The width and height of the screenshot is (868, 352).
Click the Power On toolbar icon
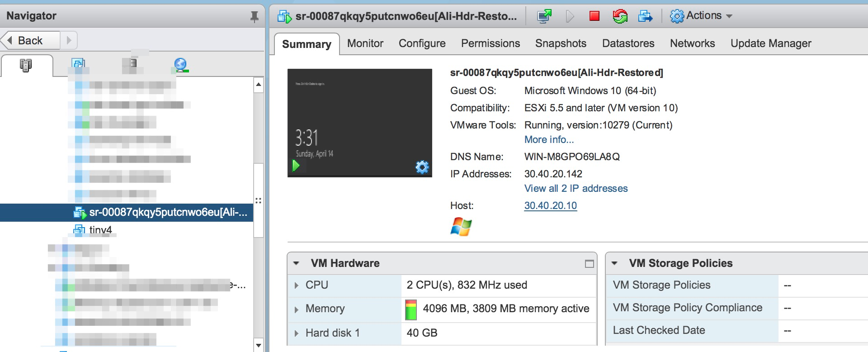[570, 16]
